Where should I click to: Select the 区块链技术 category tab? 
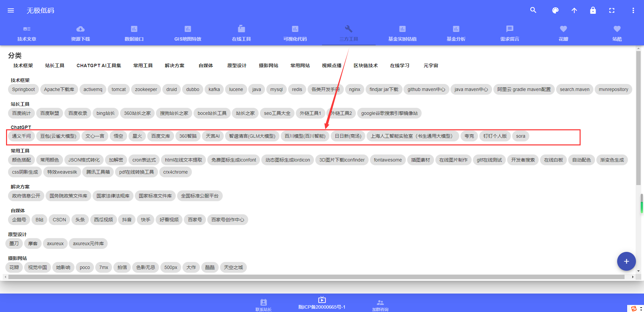[x=366, y=65]
